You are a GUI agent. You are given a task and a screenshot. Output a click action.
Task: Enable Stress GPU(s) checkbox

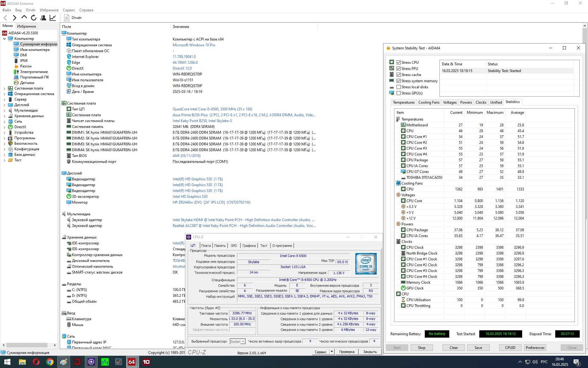398,93
